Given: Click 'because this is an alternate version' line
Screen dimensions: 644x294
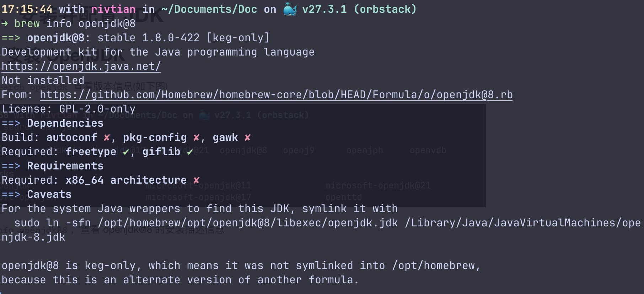Looking at the screenshot, I should [x=180, y=280].
